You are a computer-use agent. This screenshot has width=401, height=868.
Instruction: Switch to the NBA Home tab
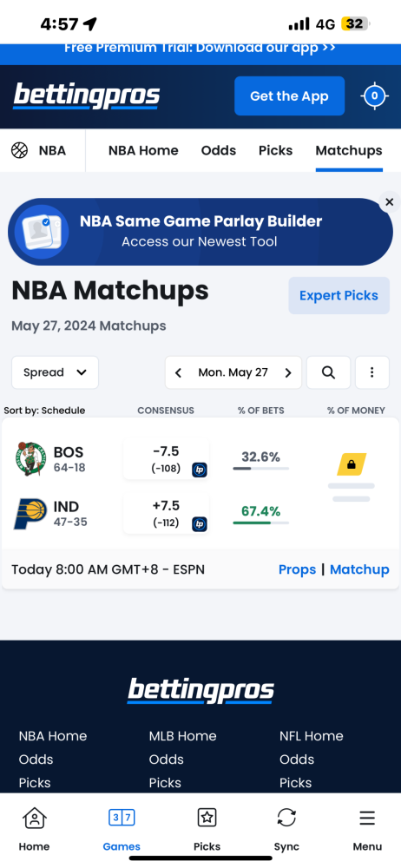[143, 150]
